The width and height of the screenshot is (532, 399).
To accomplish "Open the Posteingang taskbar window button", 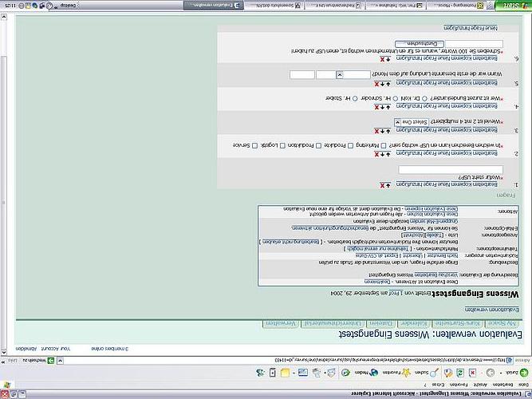I will coord(456,6).
